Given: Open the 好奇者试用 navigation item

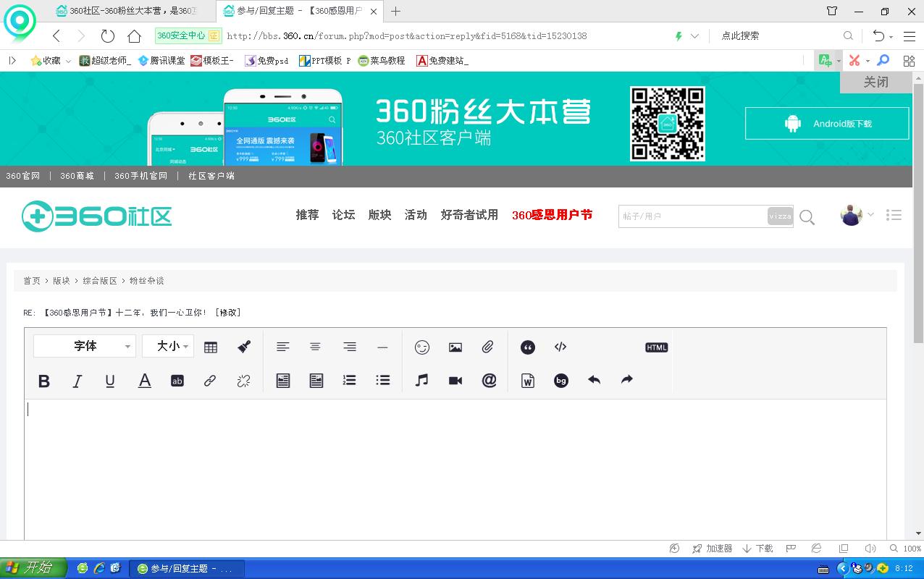Looking at the screenshot, I should [x=469, y=215].
